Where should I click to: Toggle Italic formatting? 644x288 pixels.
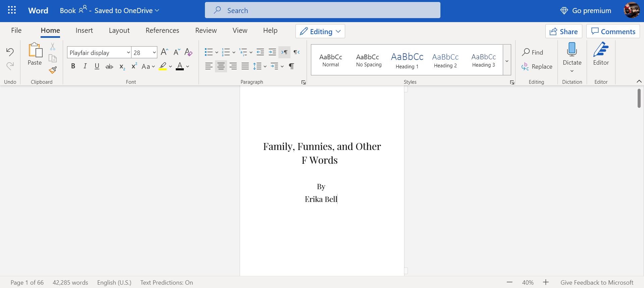coord(85,66)
